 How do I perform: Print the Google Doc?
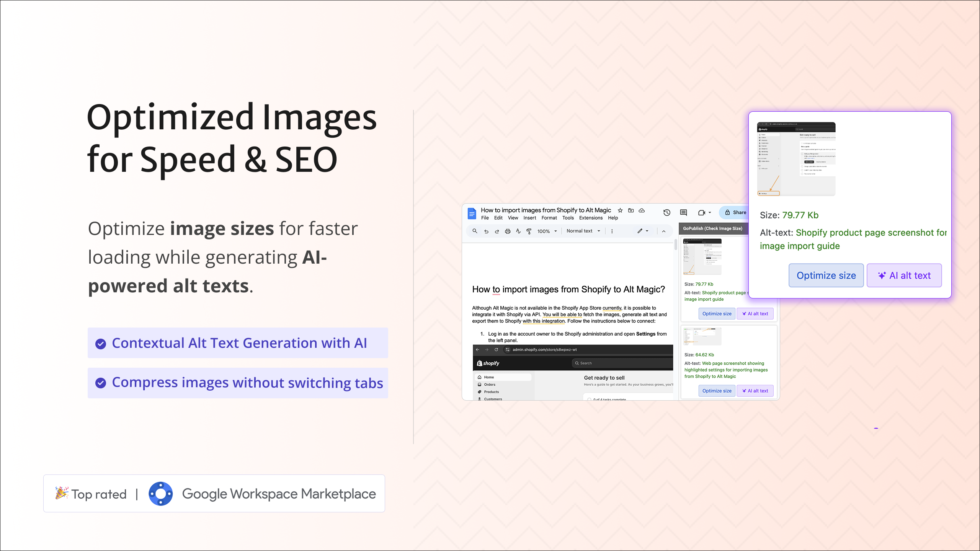point(507,231)
